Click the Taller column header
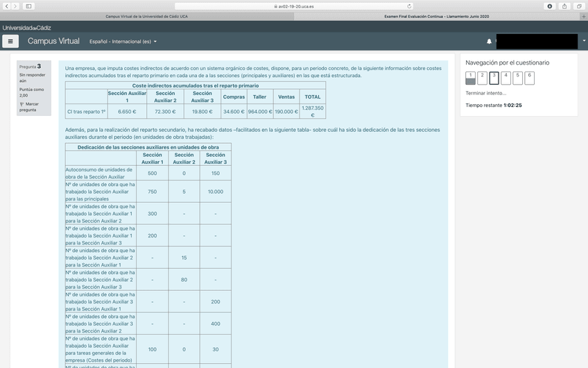This screenshot has width=588, height=368. click(x=259, y=97)
